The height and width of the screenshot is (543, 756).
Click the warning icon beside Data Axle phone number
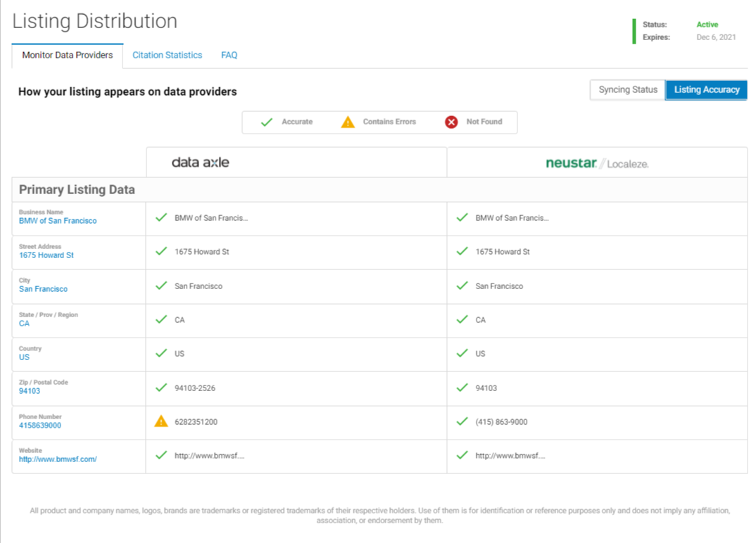pos(161,421)
